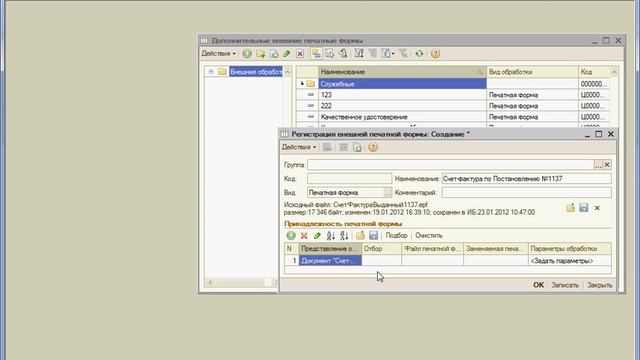Sort descending icon in Принадлежность toolbar

tap(344, 236)
